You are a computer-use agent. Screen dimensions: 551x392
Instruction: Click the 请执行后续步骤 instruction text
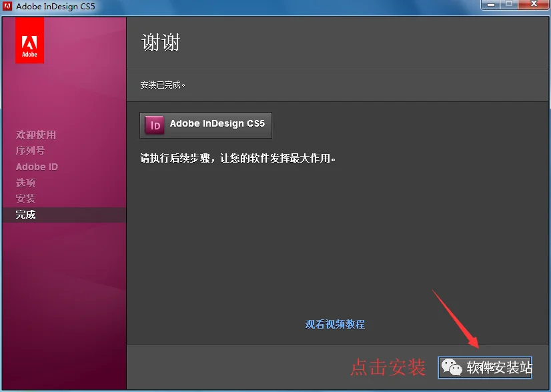(x=238, y=159)
